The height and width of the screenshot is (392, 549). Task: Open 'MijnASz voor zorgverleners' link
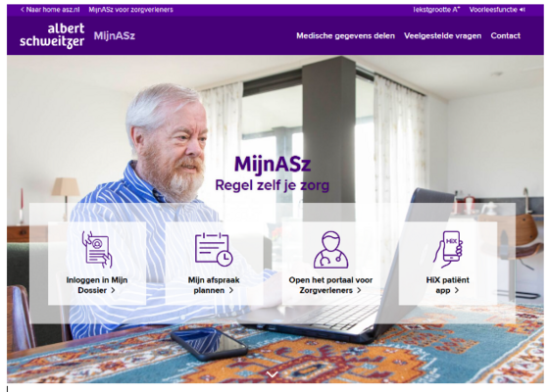130,10
